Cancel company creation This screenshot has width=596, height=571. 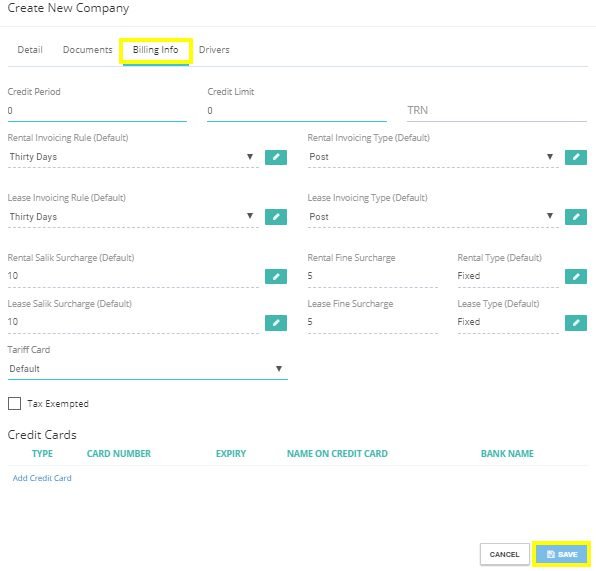pos(504,554)
